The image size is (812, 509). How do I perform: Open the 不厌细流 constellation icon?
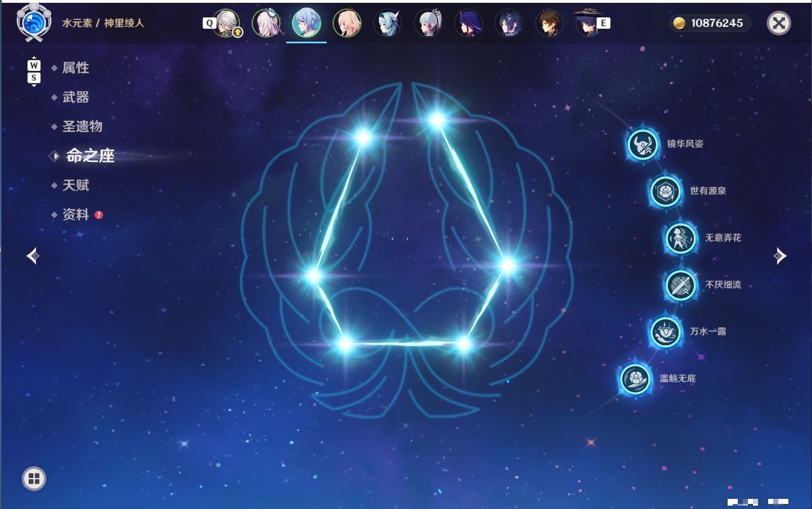(x=680, y=285)
